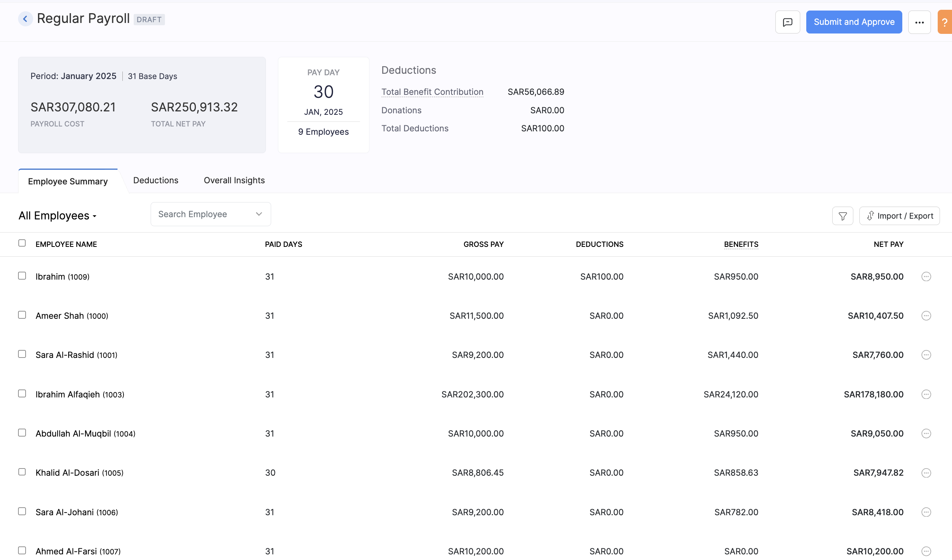Sort the table by BENEFITS column

tap(741, 244)
